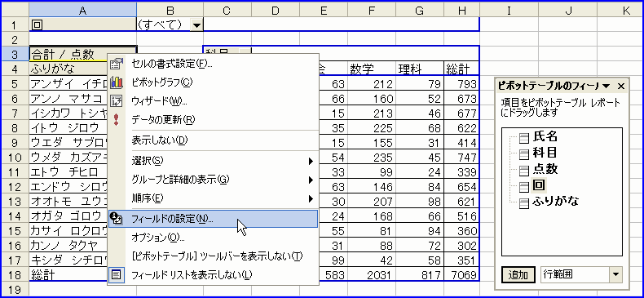The image size is (644, 298).
Task: Select ふりがな in the field list
Action: (x=556, y=202)
